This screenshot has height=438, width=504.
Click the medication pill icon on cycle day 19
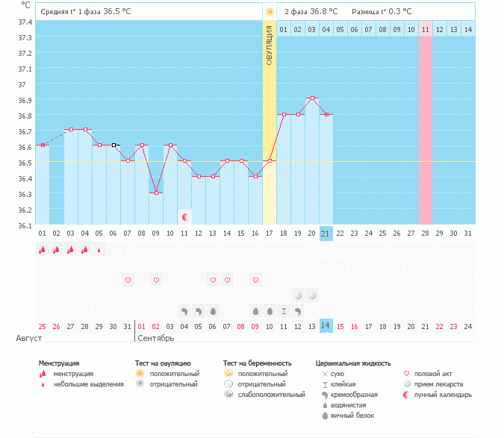click(x=298, y=295)
